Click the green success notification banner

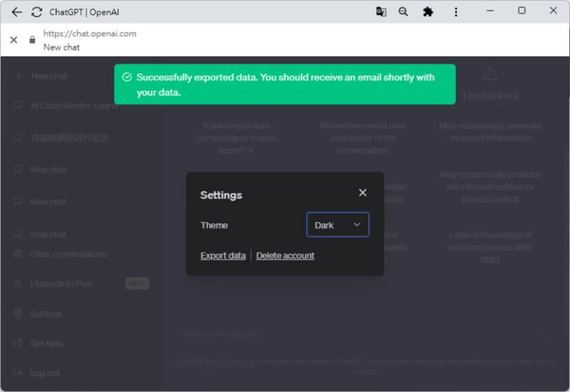click(x=284, y=84)
